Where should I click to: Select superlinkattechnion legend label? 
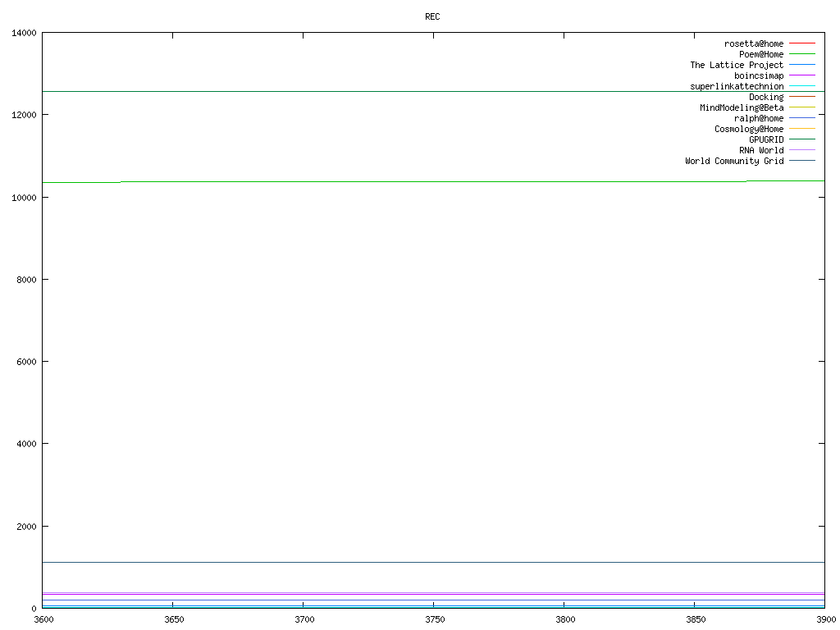(737, 86)
